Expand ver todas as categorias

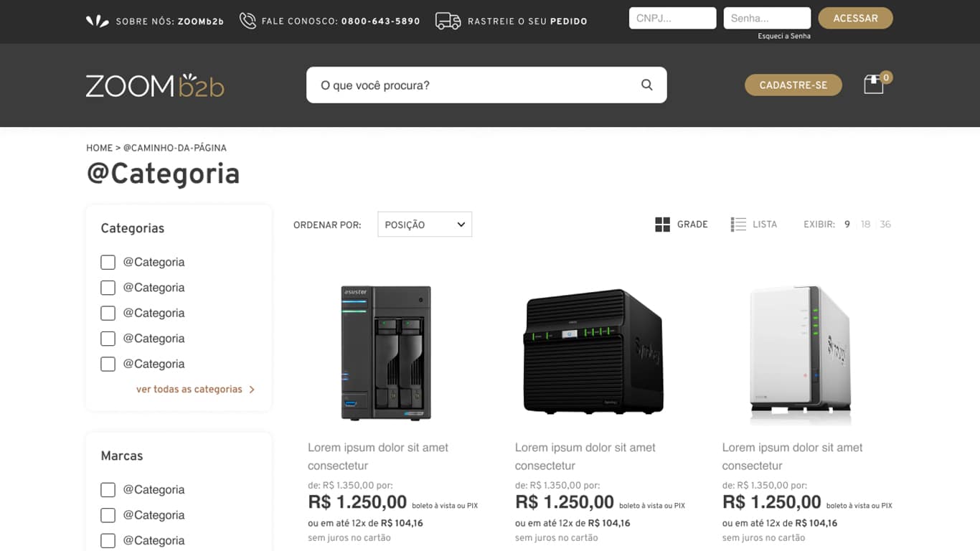[195, 390]
